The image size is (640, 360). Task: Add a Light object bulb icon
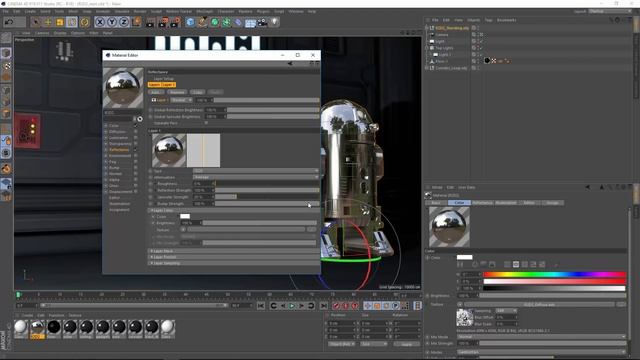point(275,22)
